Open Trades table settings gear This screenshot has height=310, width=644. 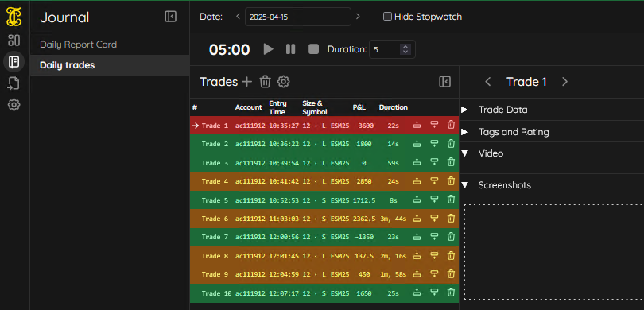[283, 82]
